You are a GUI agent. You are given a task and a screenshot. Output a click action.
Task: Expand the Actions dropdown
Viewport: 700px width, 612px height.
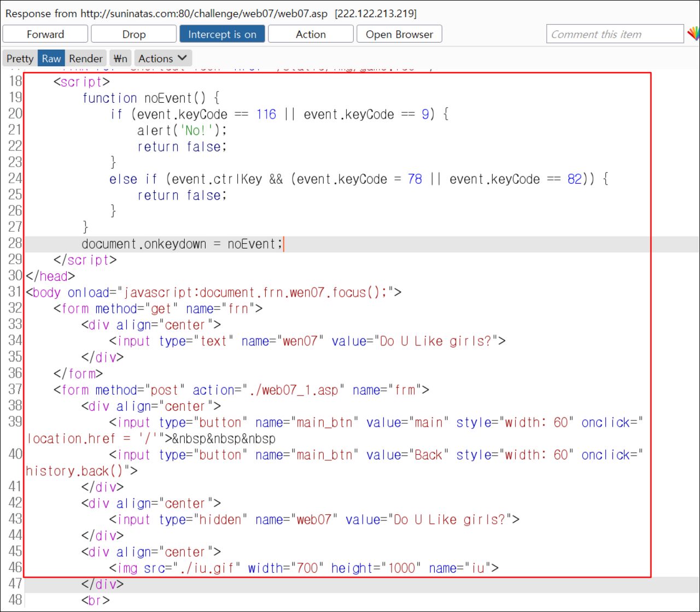pos(162,58)
